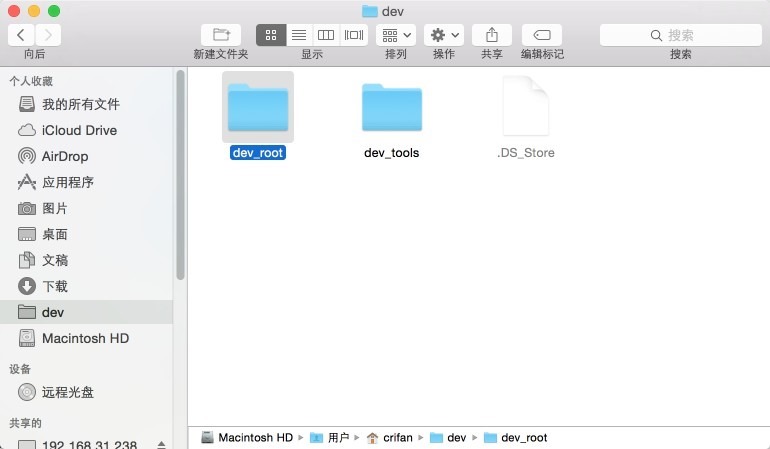
Task: Switch to column view mode
Action: [x=326, y=35]
